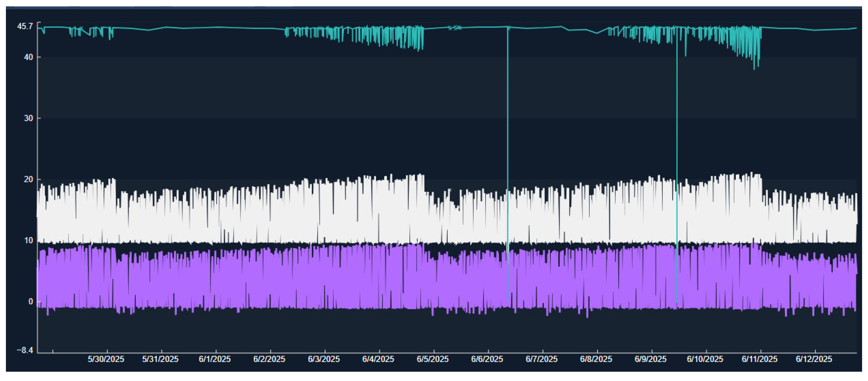
Task: Click the 0 y-axis label
Action: (x=31, y=302)
